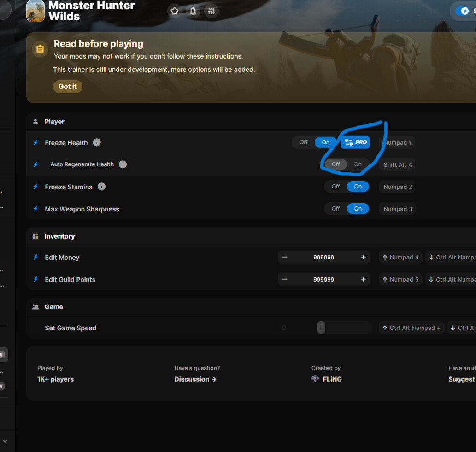This screenshot has width=476, height=452.
Task: Increase Edit Money using the plus stepper
Action: click(363, 257)
